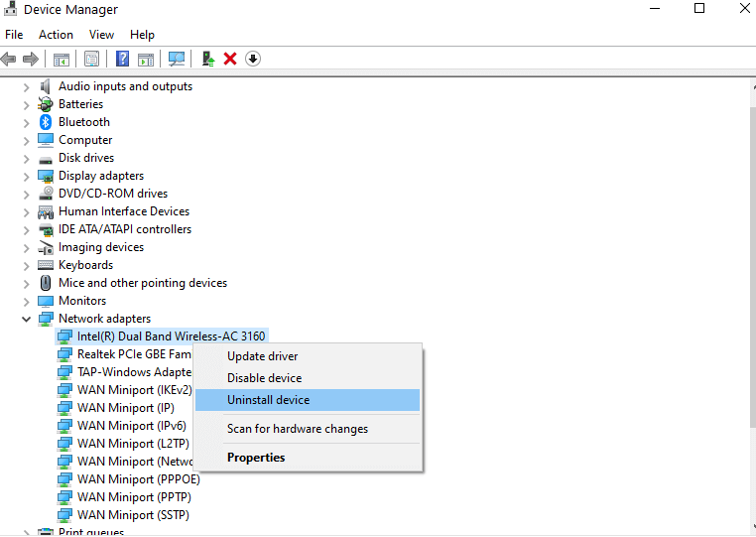This screenshot has width=756, height=537.
Task: Expand Audio inputs and outputs node
Action: click(26, 87)
